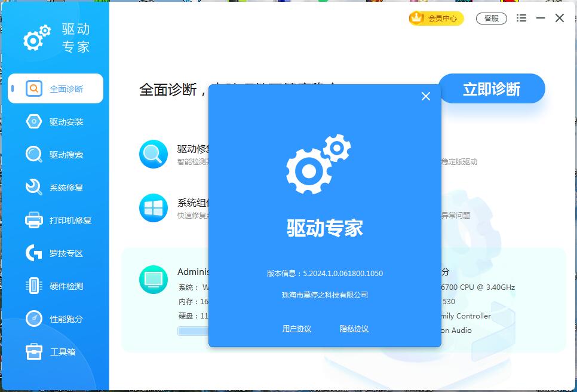The height and width of the screenshot is (392, 577).
Task: Open the main menu list icon
Action: click(521, 18)
